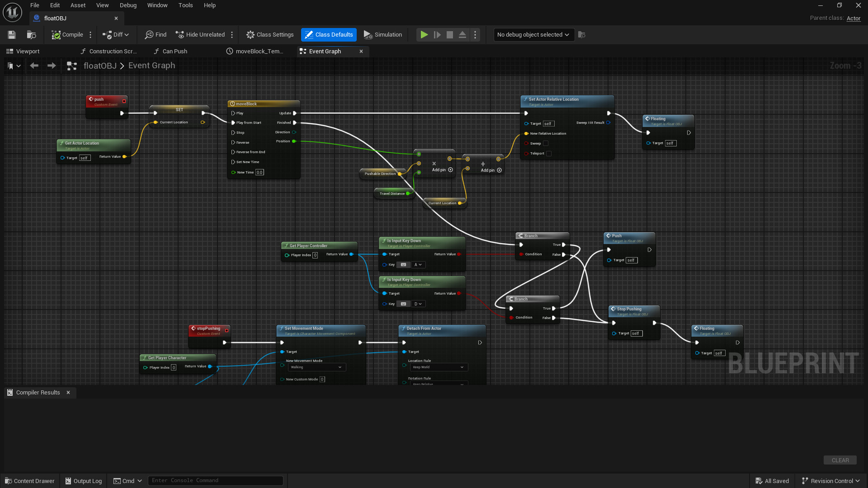Change New Movement Mode from Walking
The image size is (868, 488).
coord(316,367)
